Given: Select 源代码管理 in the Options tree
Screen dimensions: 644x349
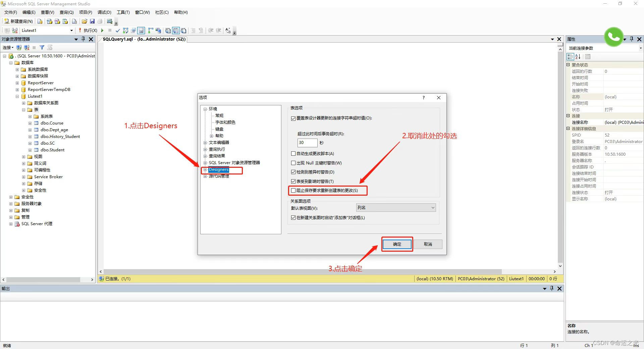Looking at the screenshot, I should tap(219, 177).
